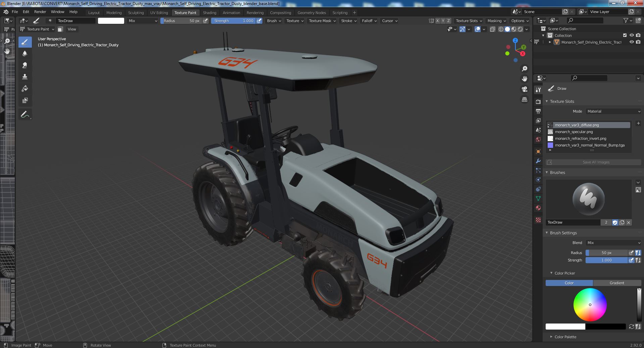644x348 pixels.
Task: Open the Render menu
Action: [x=40, y=12]
